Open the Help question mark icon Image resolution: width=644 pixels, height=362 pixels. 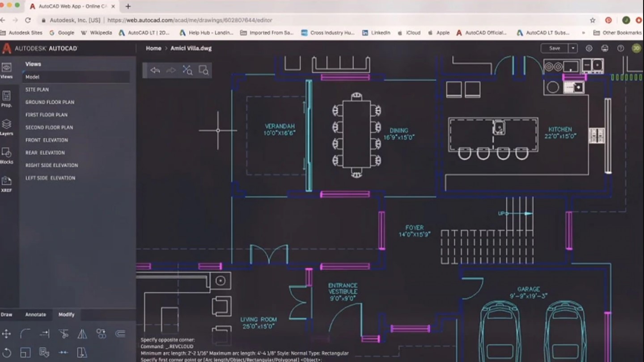pyautogui.click(x=621, y=48)
